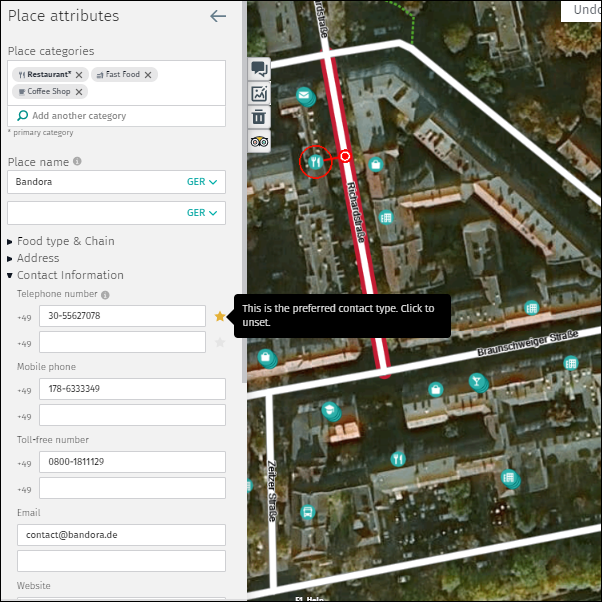Remove the Coffee Shop category tag

(79, 92)
